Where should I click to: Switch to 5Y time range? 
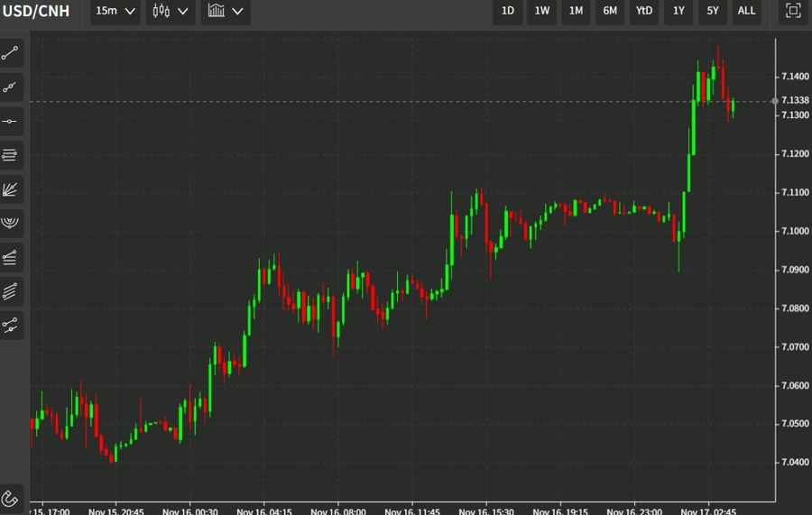pos(713,11)
